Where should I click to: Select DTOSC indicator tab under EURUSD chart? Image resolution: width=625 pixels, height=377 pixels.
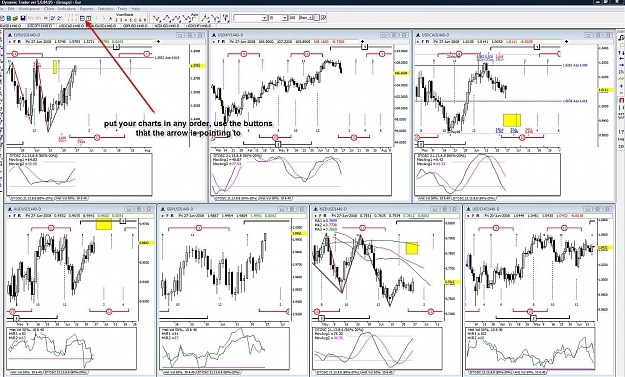pos(31,198)
